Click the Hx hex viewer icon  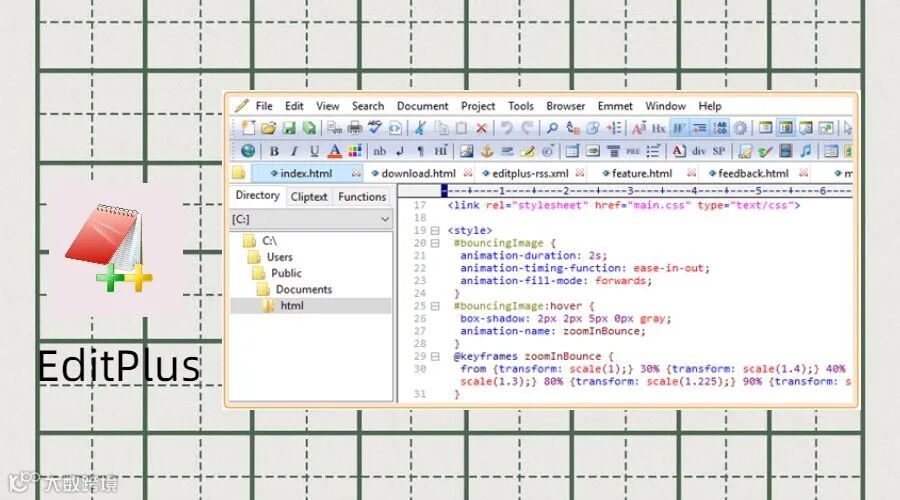[658, 128]
